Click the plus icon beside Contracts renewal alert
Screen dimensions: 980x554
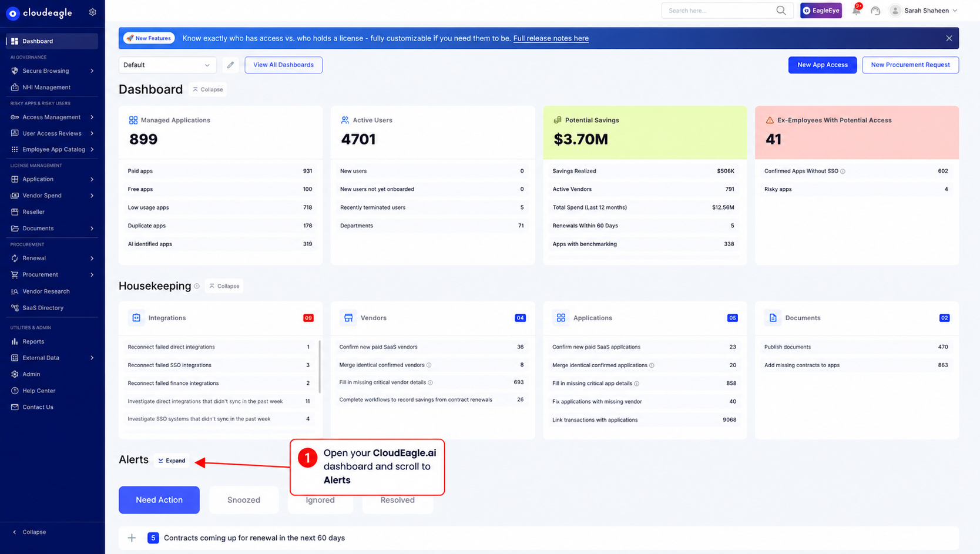click(132, 538)
